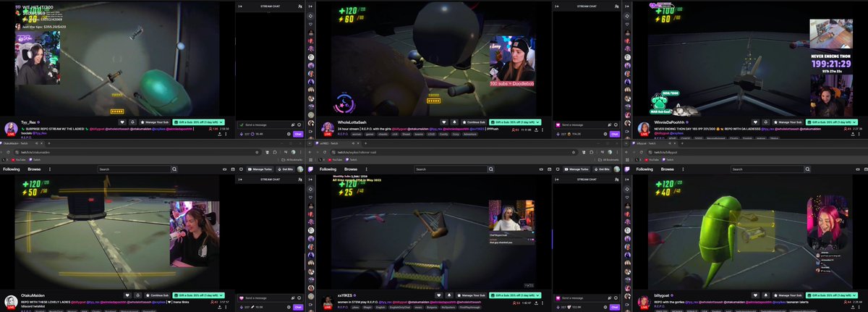Open Tyy_Rex channel avatar

coord(11,128)
